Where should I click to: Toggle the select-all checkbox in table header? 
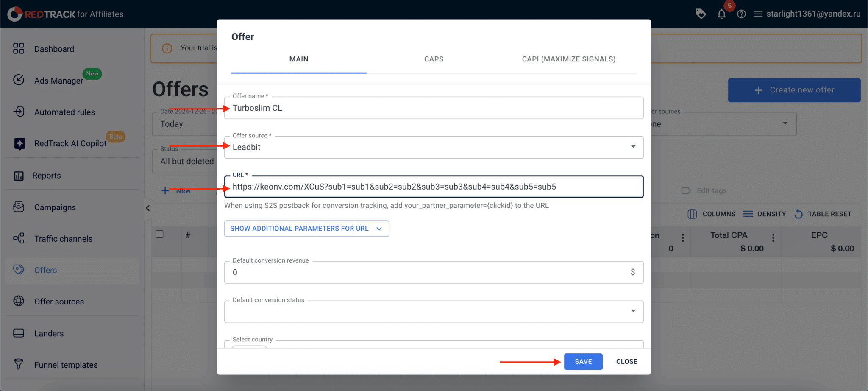click(x=159, y=235)
